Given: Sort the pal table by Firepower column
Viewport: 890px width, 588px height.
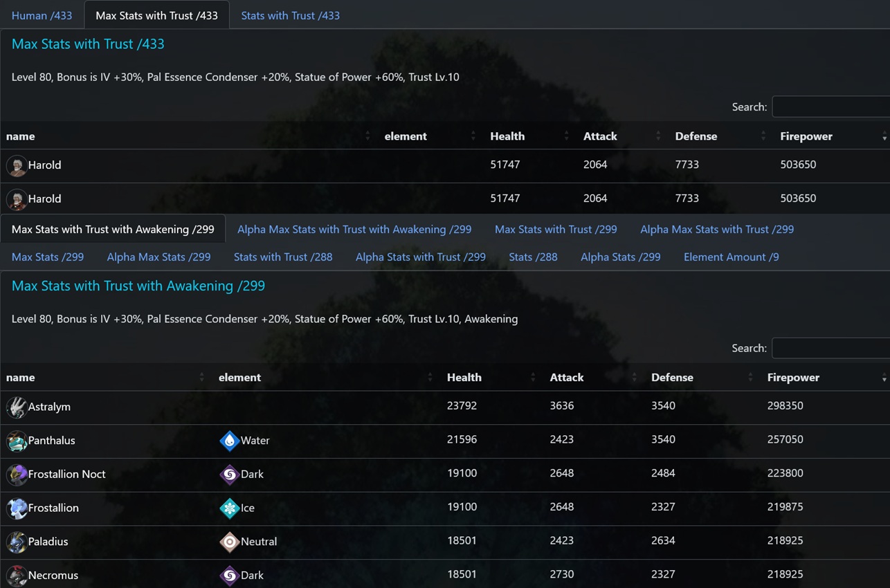Looking at the screenshot, I should pyautogui.click(x=826, y=378).
